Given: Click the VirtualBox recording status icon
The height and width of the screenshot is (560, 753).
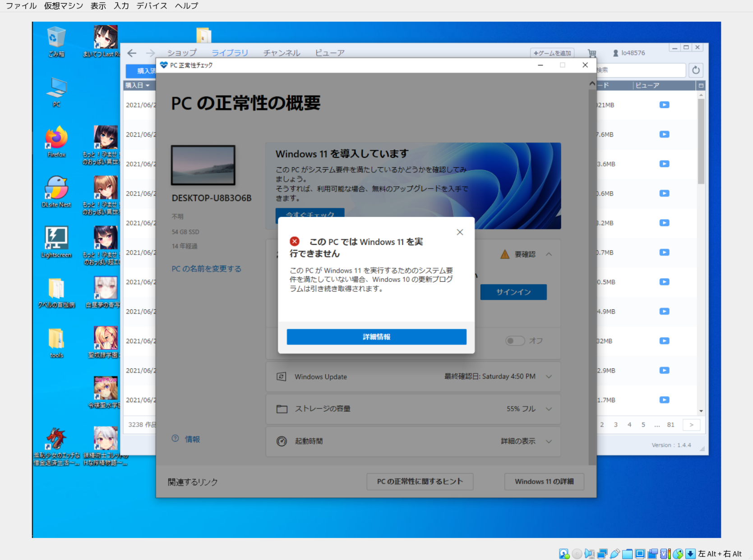Looking at the screenshot, I should [x=652, y=554].
